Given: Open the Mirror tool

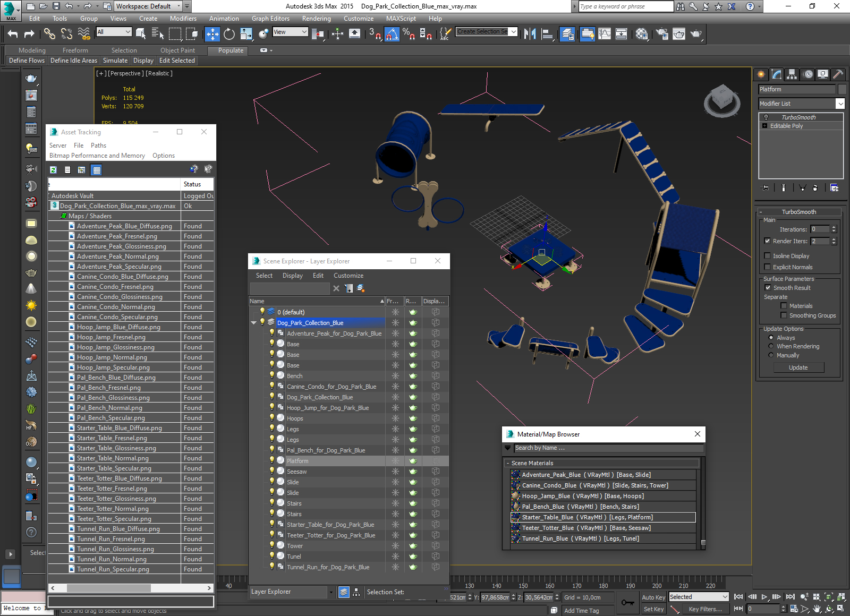Looking at the screenshot, I should tap(530, 34).
